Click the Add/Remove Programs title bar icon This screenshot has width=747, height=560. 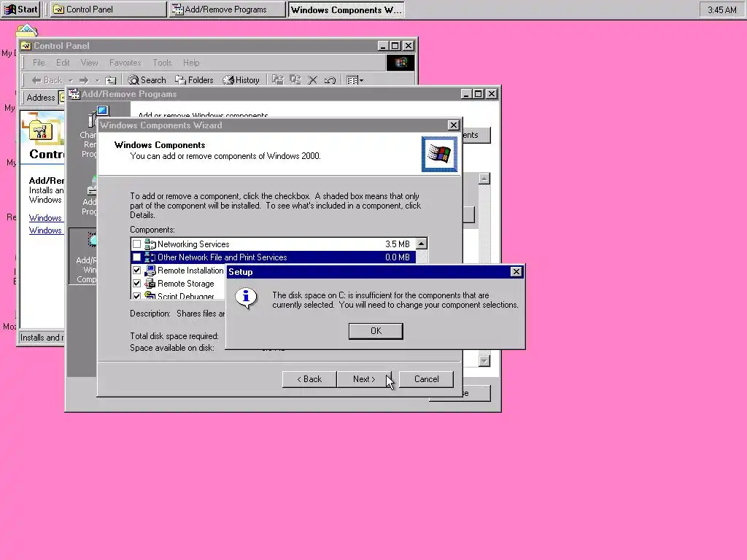74,94
